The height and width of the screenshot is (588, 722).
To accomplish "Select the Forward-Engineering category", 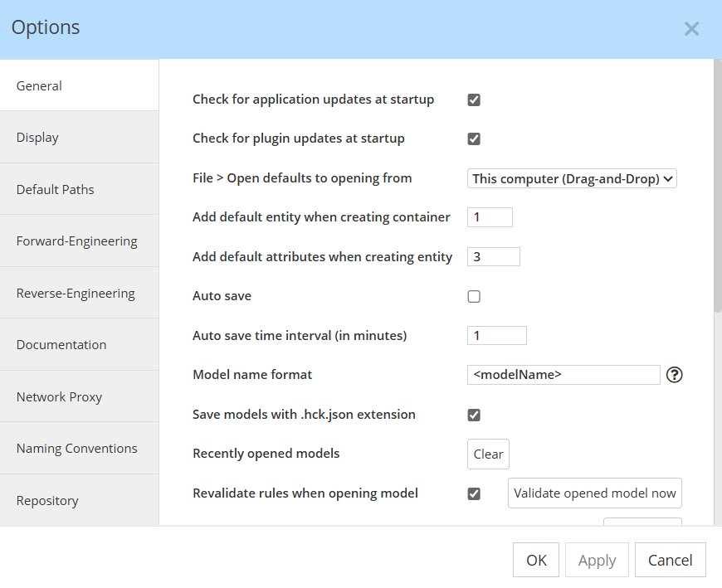I will point(76,241).
